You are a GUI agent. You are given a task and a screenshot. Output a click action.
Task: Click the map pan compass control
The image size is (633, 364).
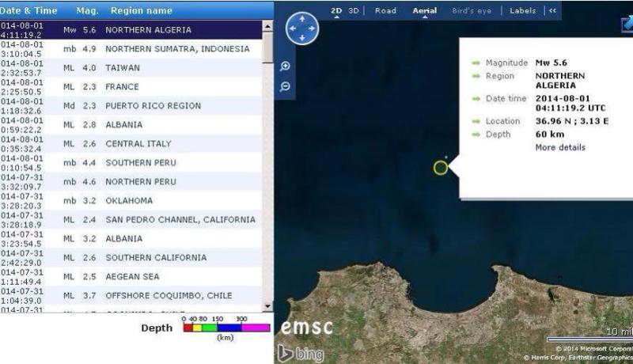point(301,28)
